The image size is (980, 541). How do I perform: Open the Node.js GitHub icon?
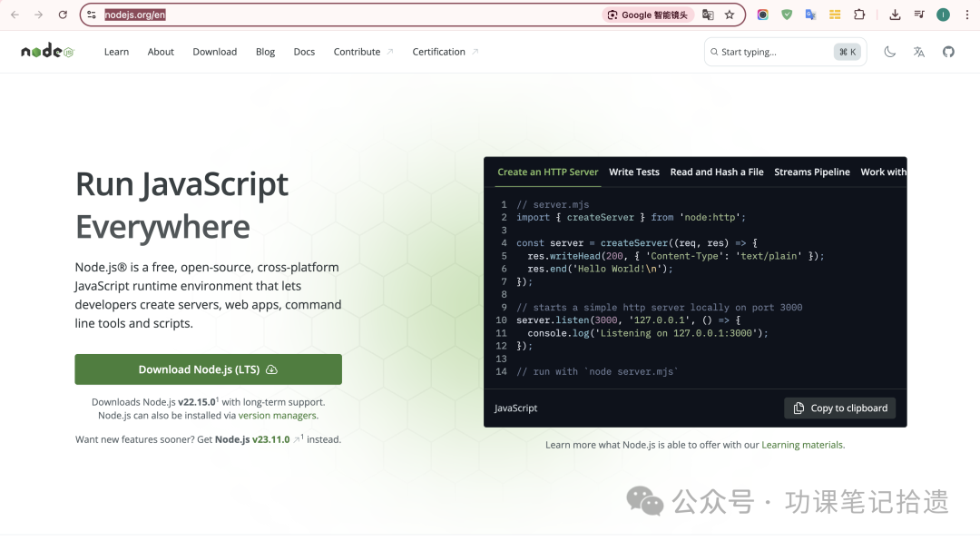coord(949,52)
